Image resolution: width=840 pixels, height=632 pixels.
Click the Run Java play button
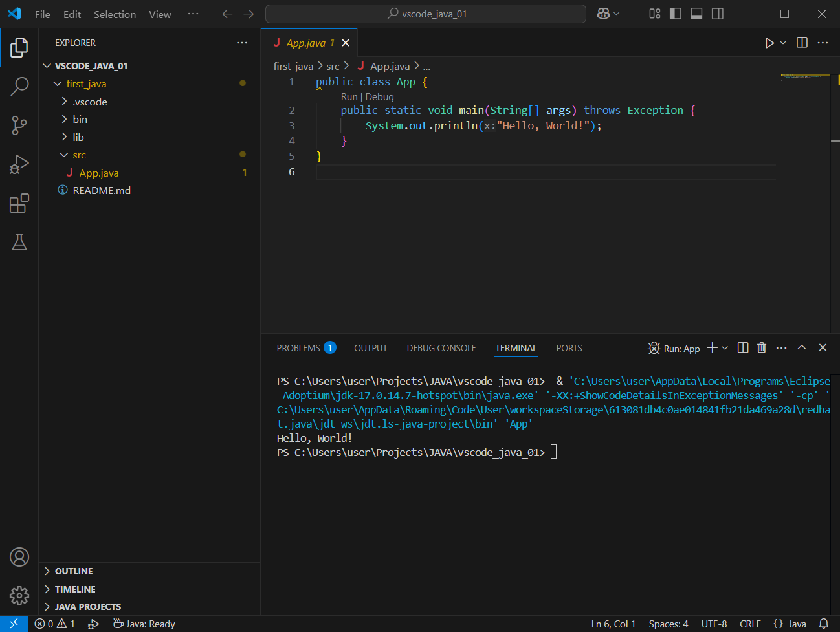pyautogui.click(x=769, y=43)
